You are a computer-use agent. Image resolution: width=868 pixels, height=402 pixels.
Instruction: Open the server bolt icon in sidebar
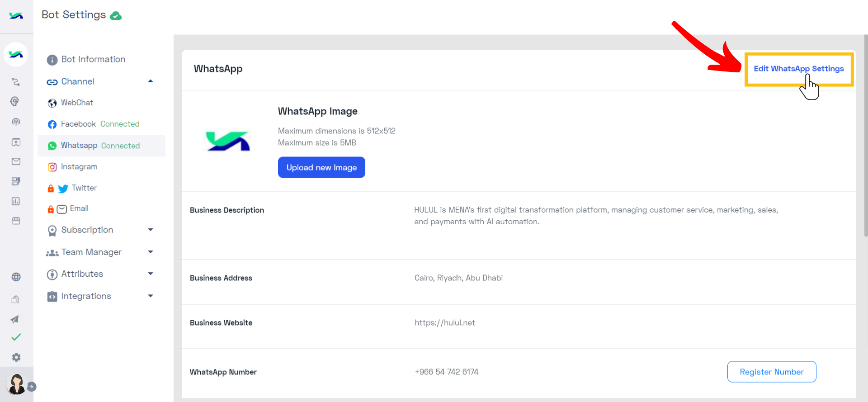click(x=16, y=181)
